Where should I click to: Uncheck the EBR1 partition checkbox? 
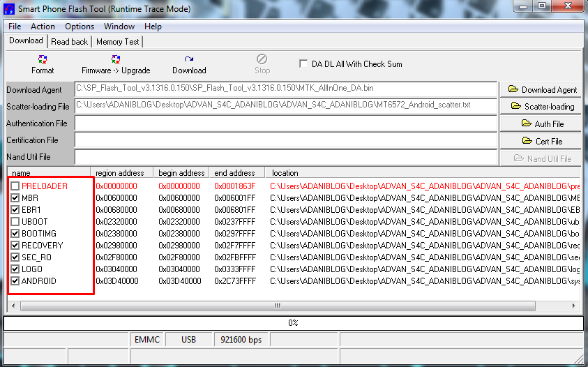coord(15,210)
